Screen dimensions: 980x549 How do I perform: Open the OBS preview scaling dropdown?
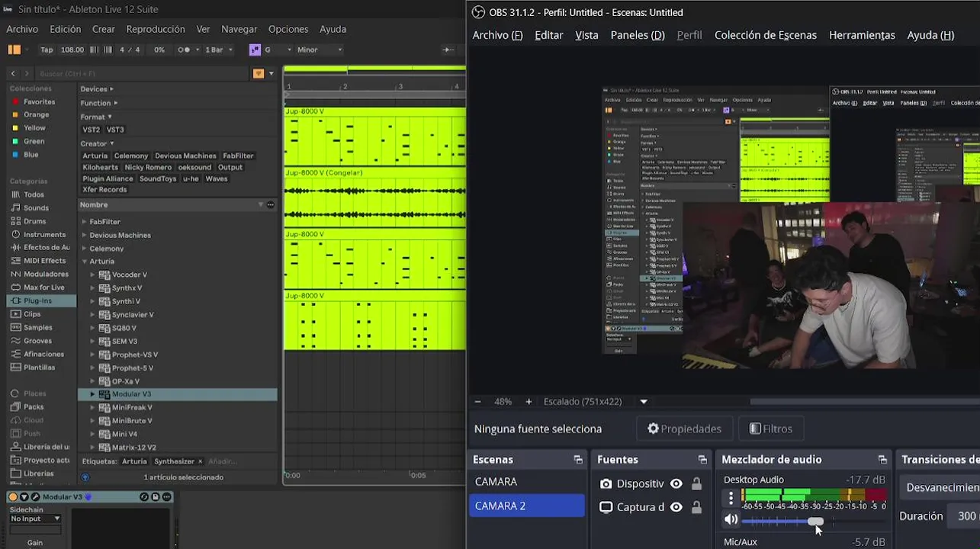coord(644,402)
